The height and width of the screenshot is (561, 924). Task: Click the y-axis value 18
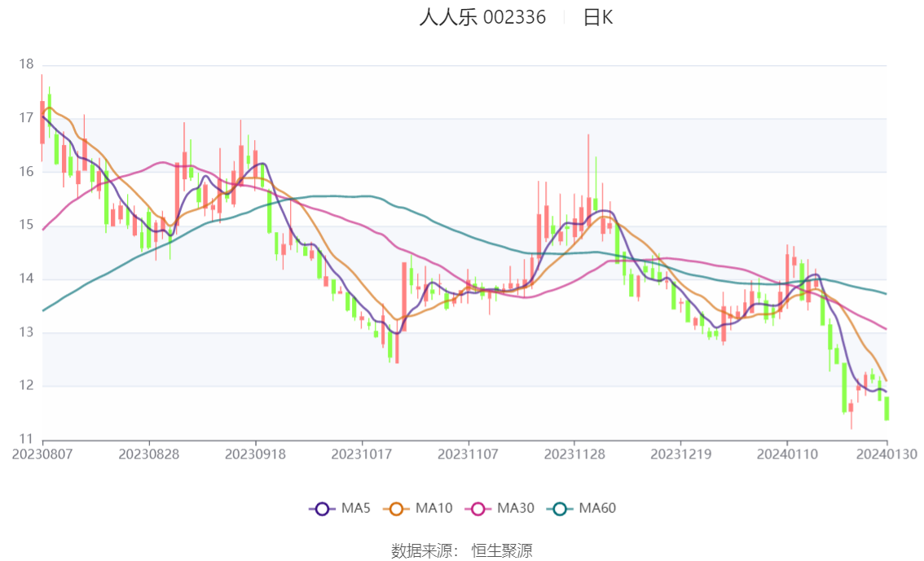click(x=26, y=64)
